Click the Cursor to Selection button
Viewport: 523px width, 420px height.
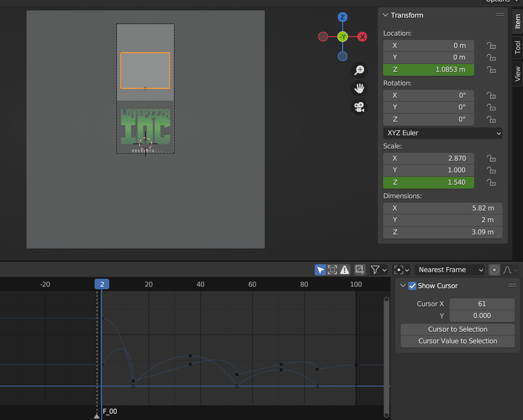458,329
